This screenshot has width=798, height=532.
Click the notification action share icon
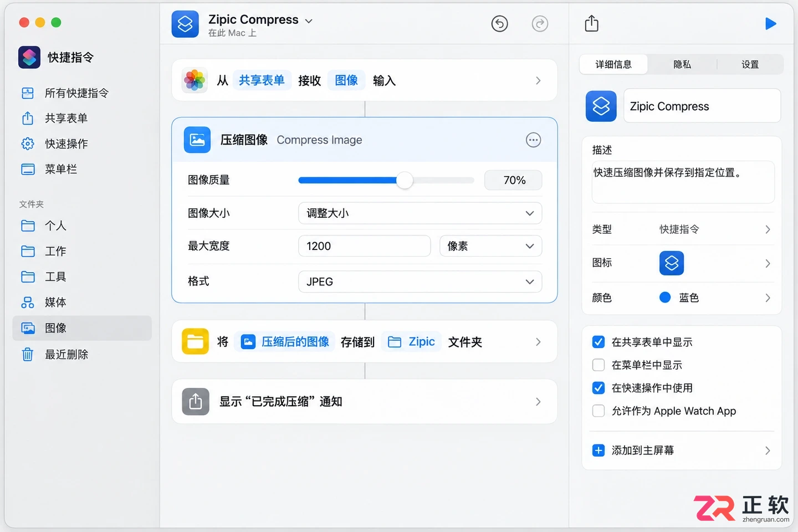point(196,402)
